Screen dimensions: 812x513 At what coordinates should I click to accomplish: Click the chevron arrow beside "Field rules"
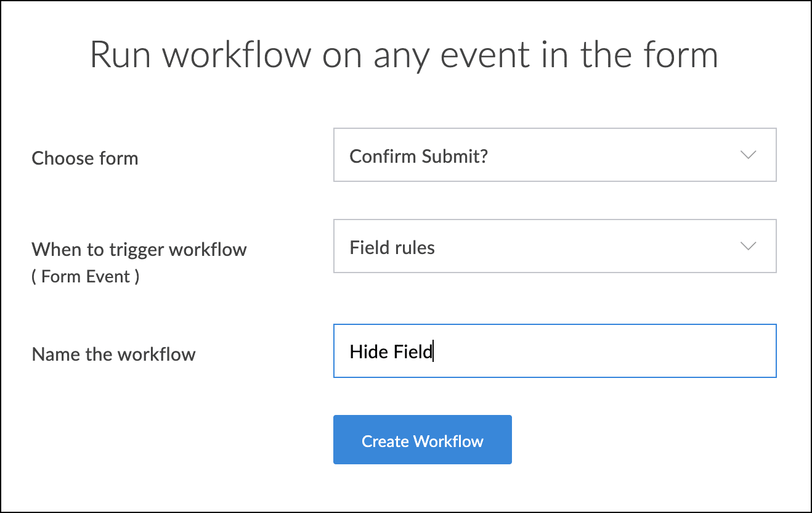(748, 246)
